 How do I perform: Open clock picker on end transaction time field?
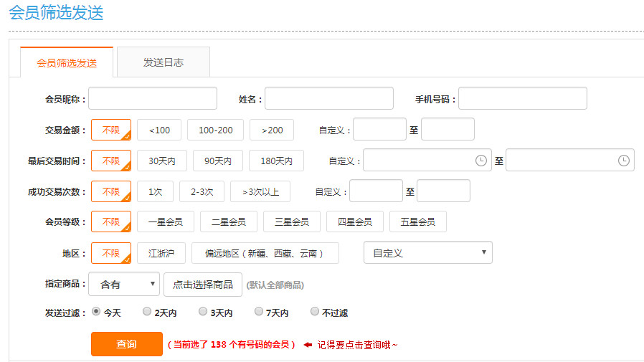(x=623, y=161)
